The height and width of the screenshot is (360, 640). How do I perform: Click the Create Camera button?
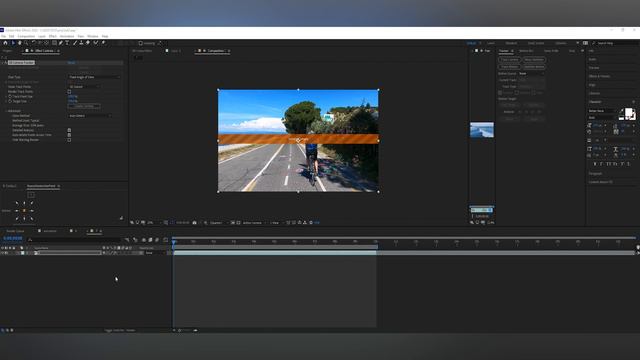(x=84, y=106)
